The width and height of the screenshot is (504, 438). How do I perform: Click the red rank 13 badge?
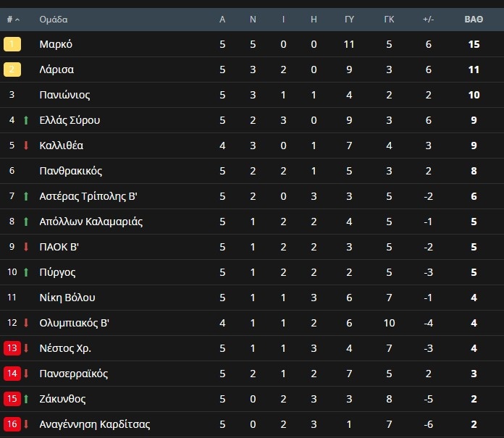[12, 348]
